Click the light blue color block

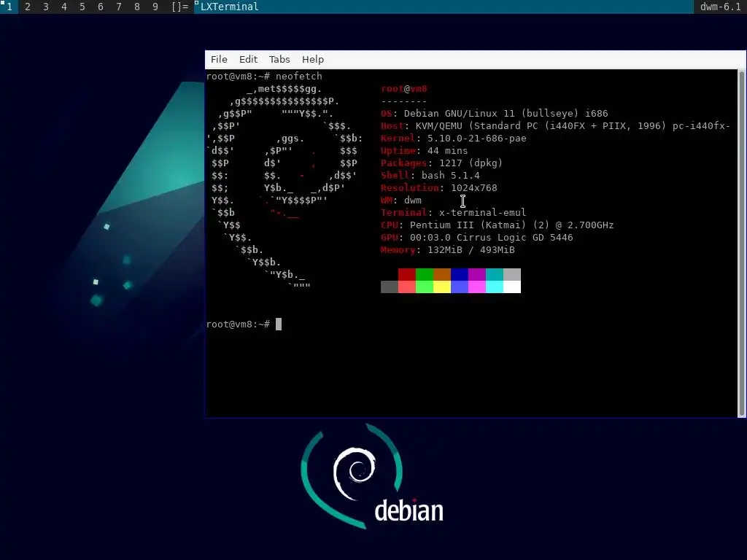point(460,287)
